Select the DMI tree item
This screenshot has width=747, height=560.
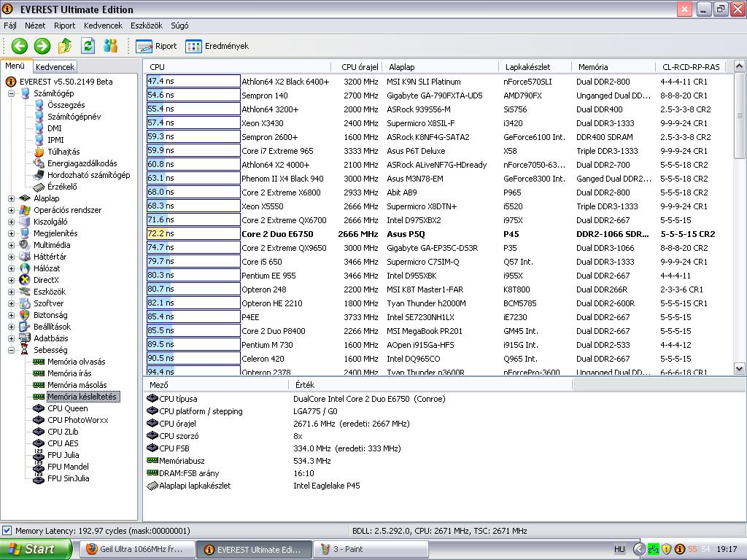54,128
